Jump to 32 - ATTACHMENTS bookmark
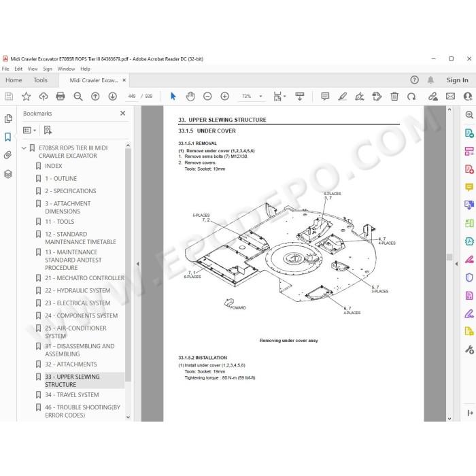 tap(71, 364)
